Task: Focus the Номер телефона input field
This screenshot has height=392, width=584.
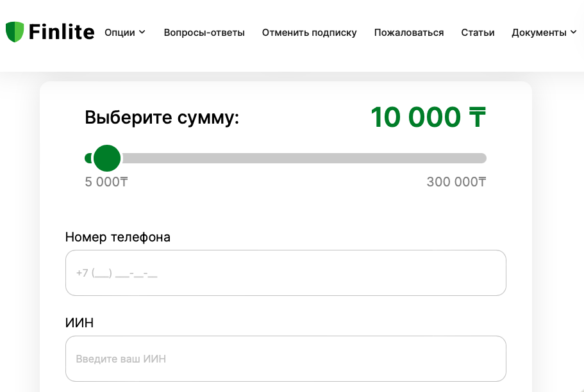Action: pyautogui.click(x=285, y=273)
